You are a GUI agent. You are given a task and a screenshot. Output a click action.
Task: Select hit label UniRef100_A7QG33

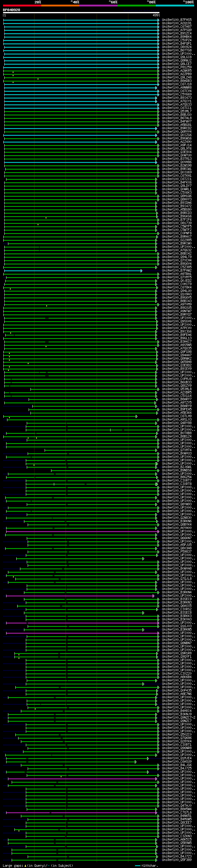(177, 104)
